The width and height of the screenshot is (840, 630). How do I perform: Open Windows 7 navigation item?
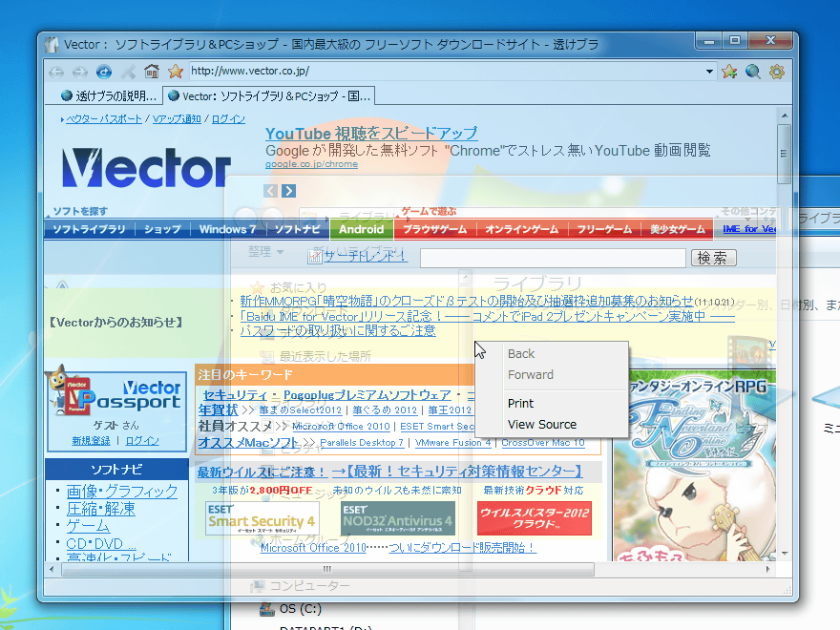tap(228, 229)
